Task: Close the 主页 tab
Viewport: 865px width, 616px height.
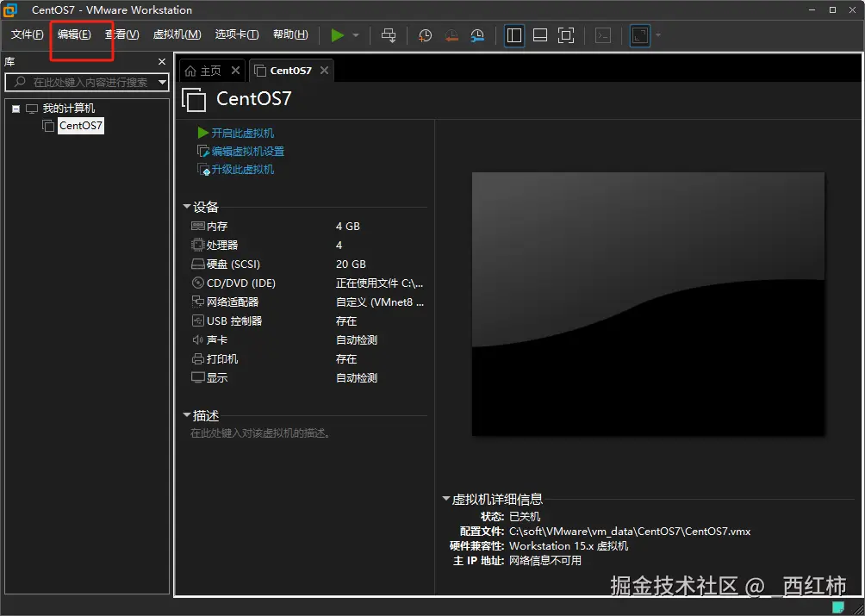Action: (235, 70)
